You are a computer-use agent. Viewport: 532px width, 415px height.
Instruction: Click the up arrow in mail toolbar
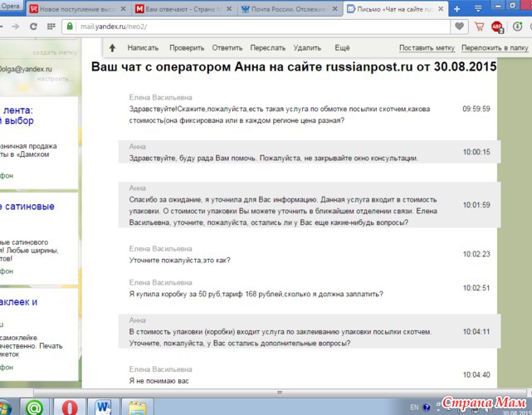tap(112, 48)
